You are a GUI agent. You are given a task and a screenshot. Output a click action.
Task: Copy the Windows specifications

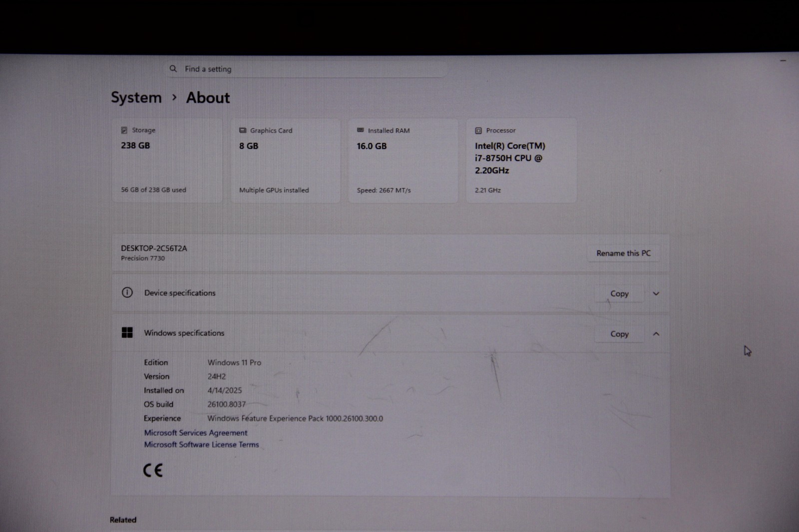click(x=619, y=334)
